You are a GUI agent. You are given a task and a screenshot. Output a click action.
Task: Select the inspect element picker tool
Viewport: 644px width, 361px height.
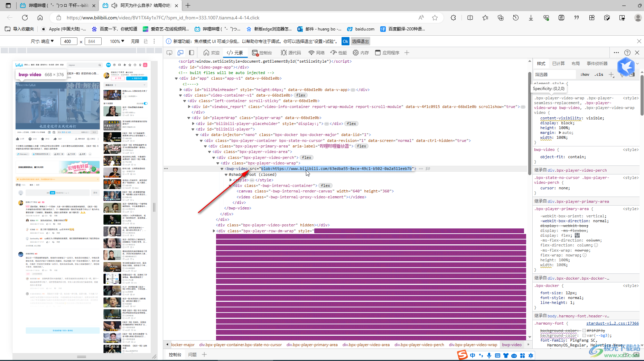pos(169,53)
